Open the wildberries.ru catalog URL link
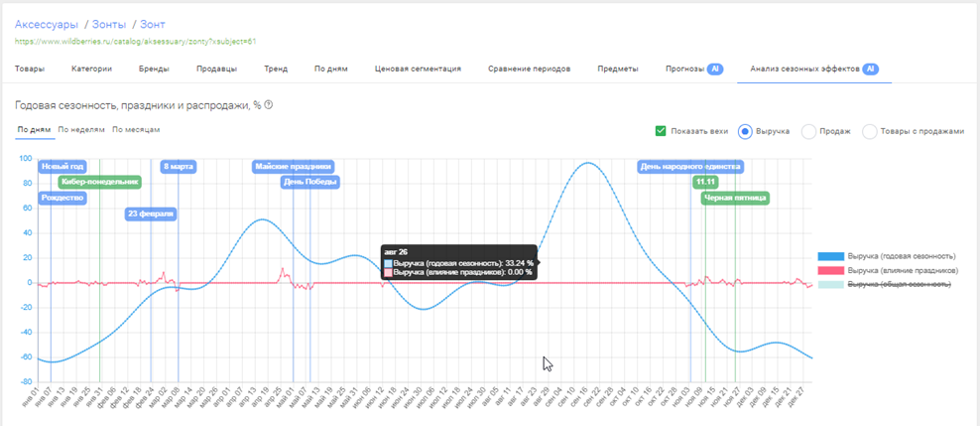 pos(136,42)
